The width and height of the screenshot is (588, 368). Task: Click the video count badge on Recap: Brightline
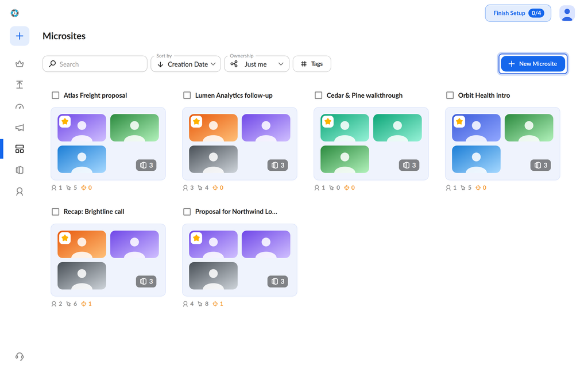tap(146, 281)
